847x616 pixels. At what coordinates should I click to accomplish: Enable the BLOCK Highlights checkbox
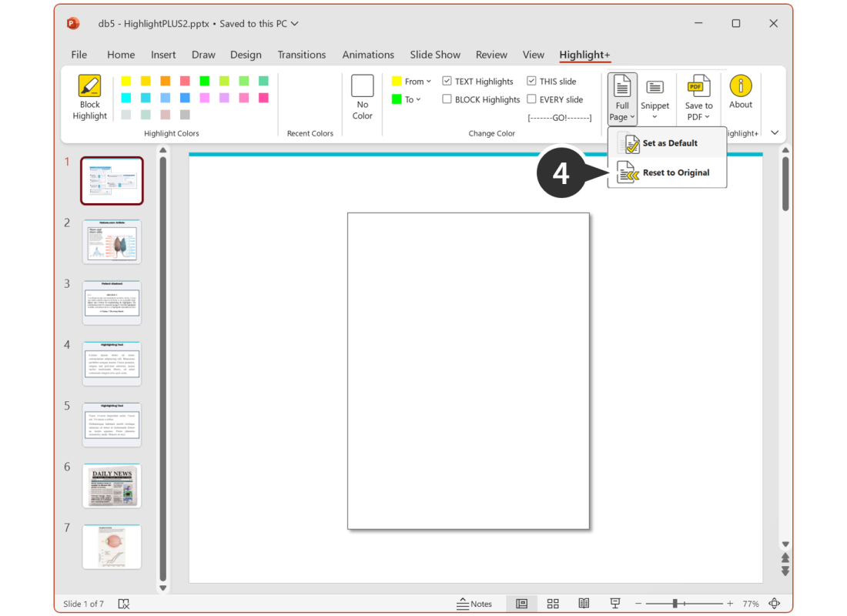[447, 99]
